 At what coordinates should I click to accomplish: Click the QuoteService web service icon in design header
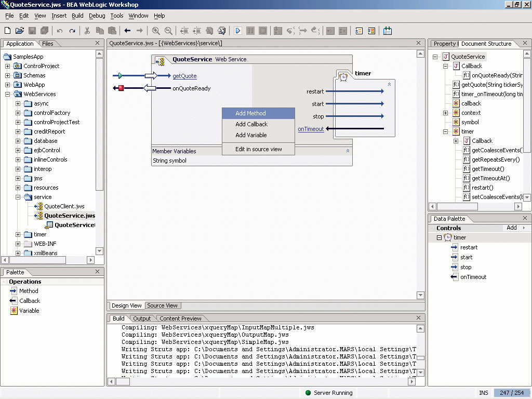click(160, 61)
